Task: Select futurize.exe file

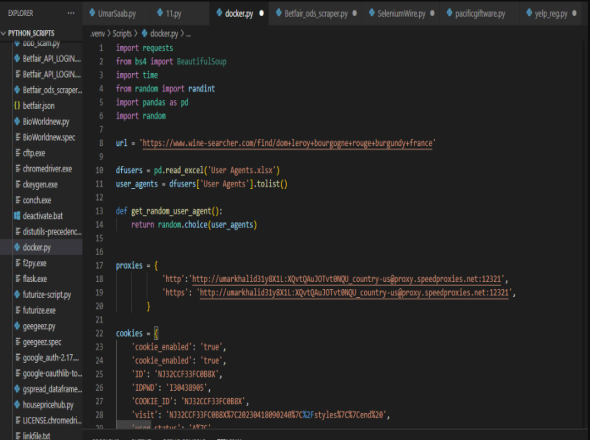Action: (x=39, y=311)
